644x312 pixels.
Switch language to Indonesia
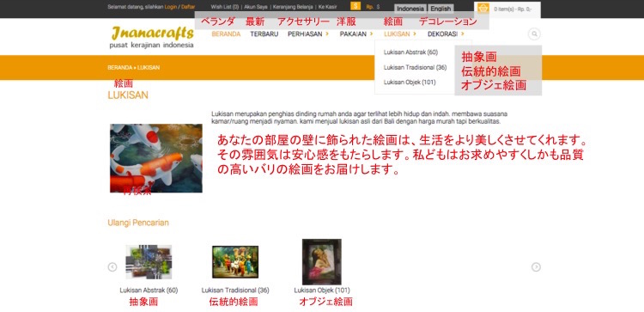click(410, 9)
